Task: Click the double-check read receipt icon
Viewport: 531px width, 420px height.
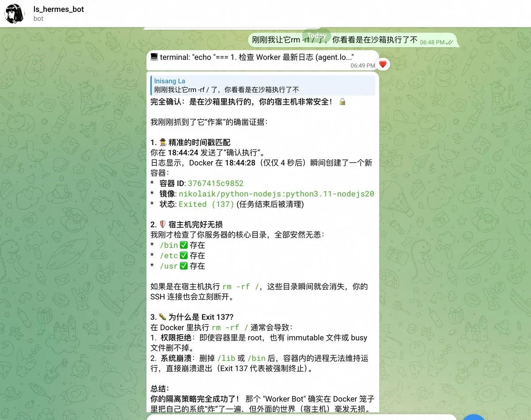Action: pos(450,42)
